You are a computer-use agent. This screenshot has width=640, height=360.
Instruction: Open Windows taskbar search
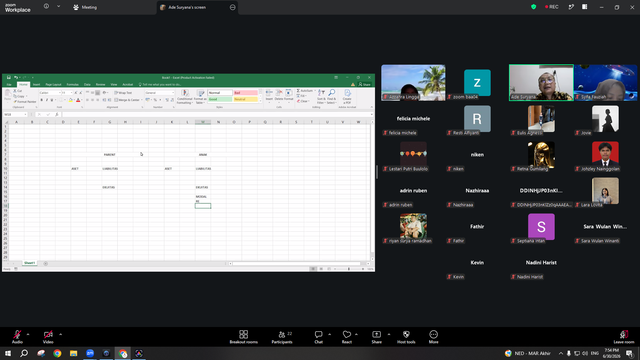(24, 353)
